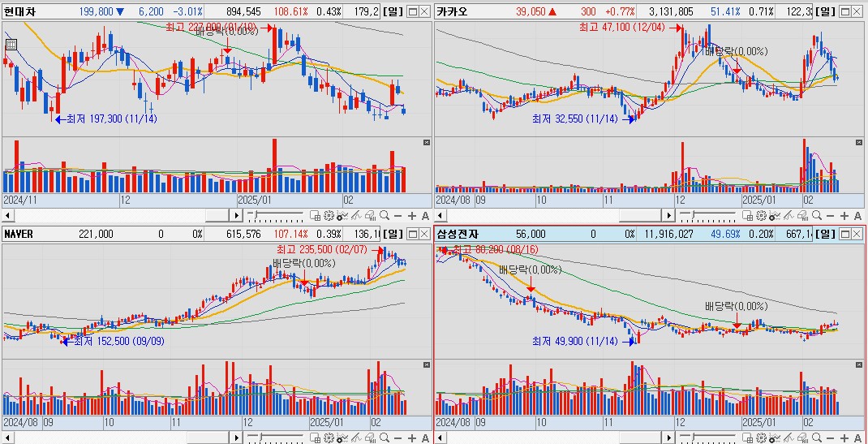Close the volume pane in NAVER chart
Image resolution: width=868 pixels, height=444 pixels.
[x=426, y=364]
